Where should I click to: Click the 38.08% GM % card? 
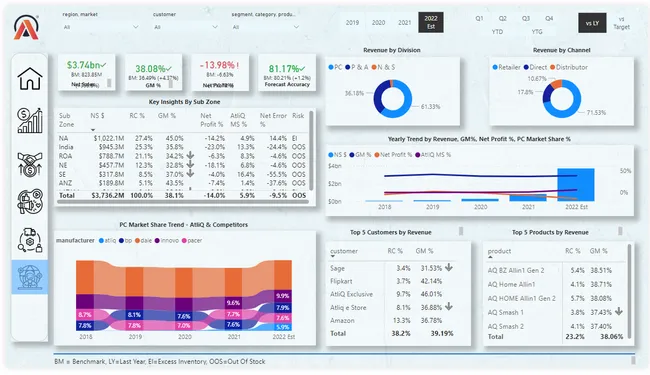click(x=153, y=72)
